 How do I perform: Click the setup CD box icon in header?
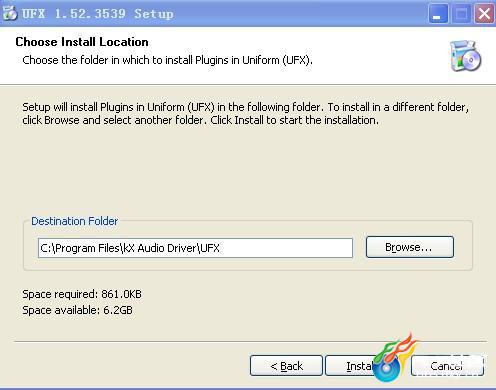[x=465, y=56]
